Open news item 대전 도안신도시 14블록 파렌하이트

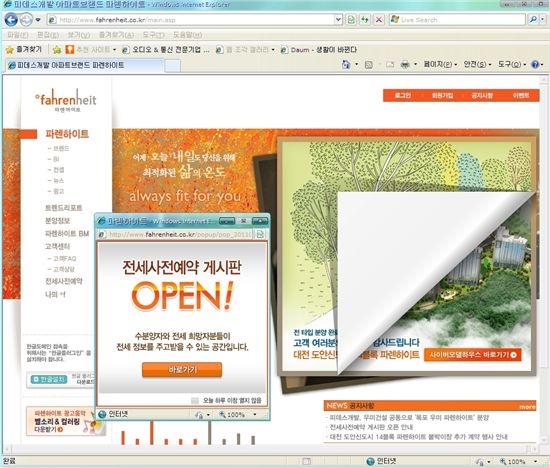(x=418, y=437)
